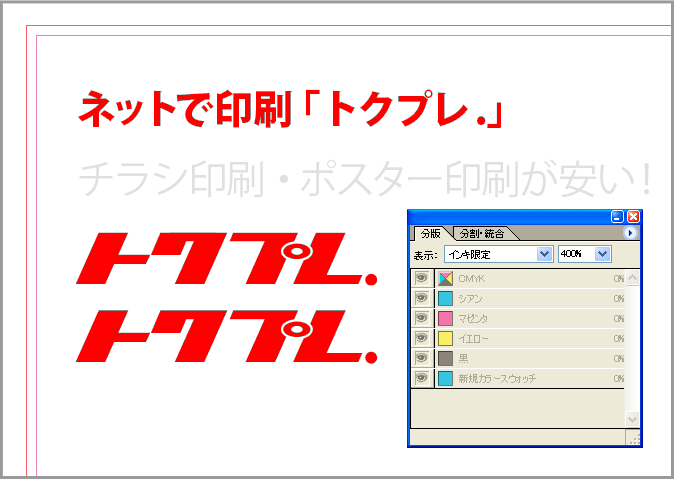
Task: Click the red ネットで印刷「トクプレ.」 heading
Action: [291, 109]
